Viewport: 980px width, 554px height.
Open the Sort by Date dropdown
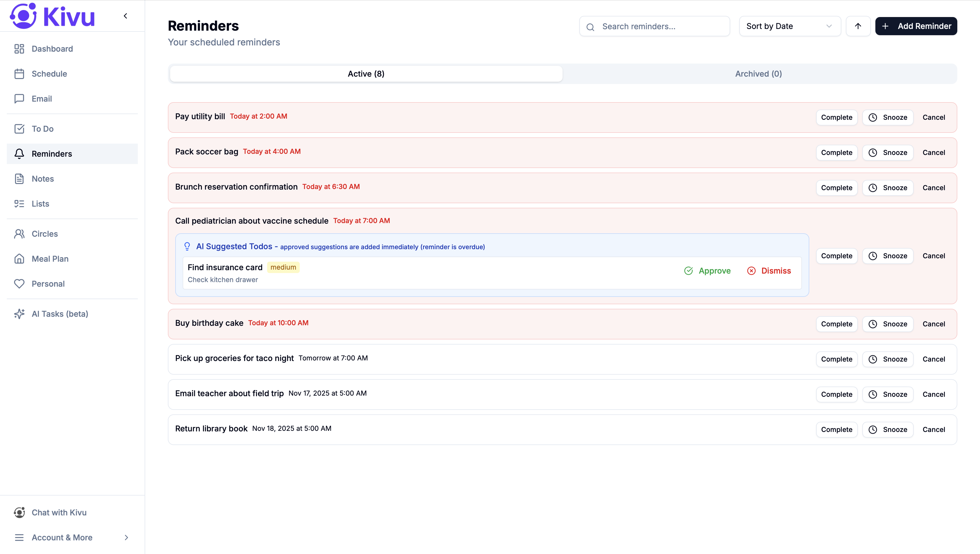[x=789, y=26]
